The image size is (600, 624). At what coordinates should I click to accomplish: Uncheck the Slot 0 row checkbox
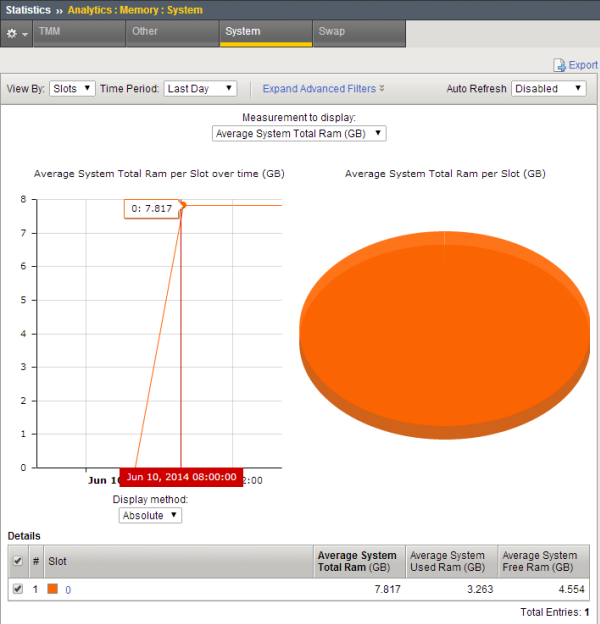15,590
